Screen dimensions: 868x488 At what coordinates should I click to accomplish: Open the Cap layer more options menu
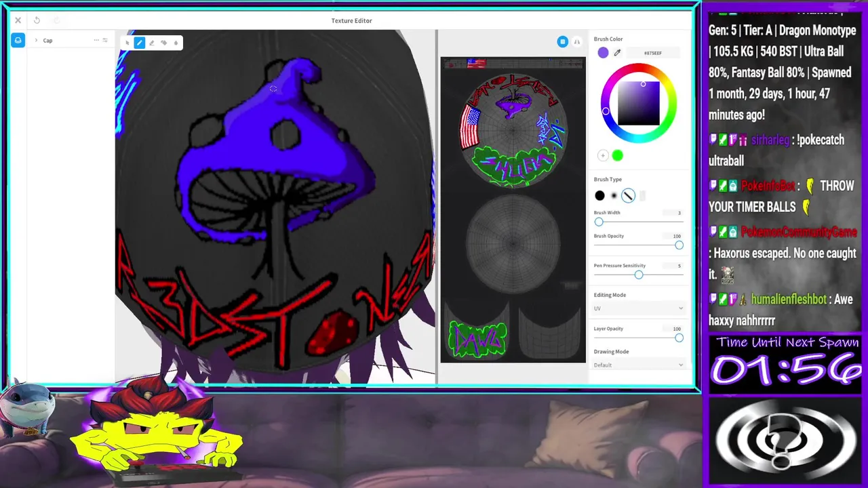(96, 41)
